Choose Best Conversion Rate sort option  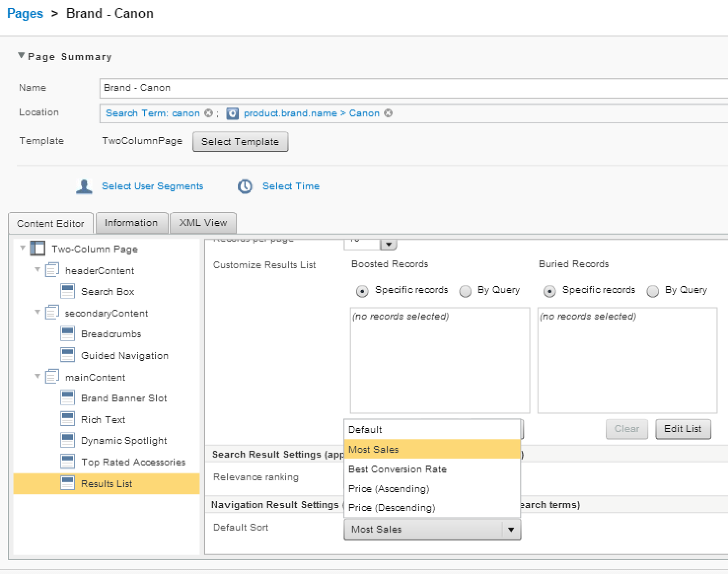pos(432,469)
